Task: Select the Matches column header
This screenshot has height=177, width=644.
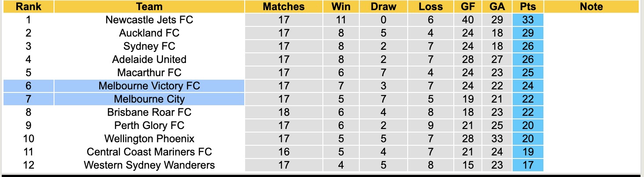Action: click(284, 7)
